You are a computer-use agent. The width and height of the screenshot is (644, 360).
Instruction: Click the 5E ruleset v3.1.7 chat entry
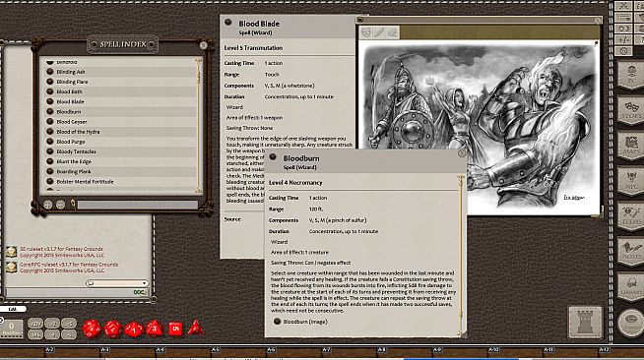62,252
